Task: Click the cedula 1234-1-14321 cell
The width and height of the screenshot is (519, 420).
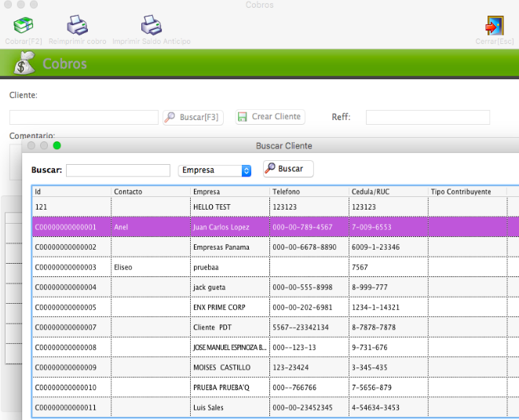Action: pos(388,307)
